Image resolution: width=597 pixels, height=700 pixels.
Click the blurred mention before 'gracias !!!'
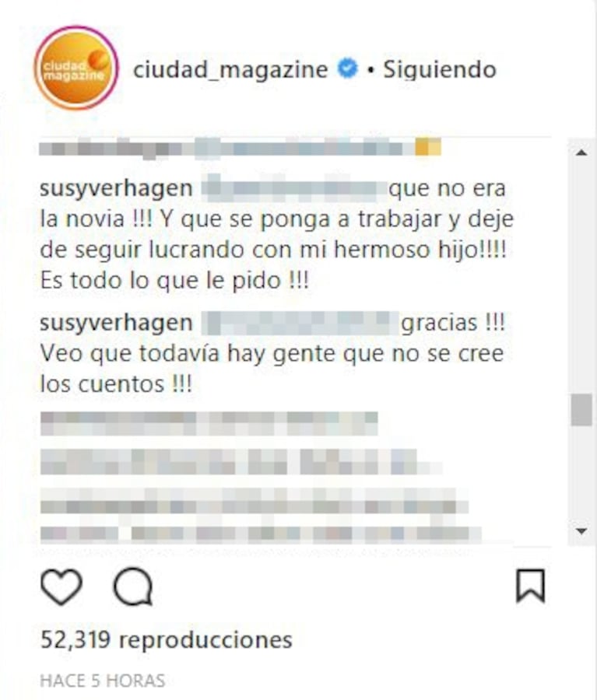click(x=300, y=323)
